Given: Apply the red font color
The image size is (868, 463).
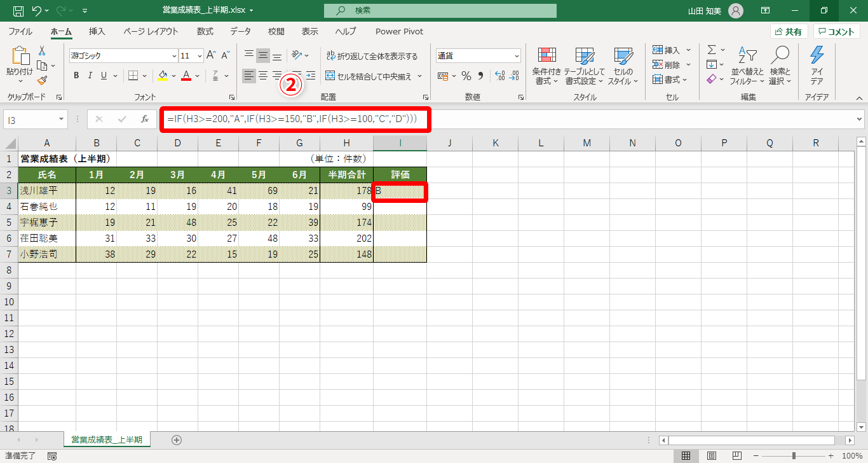Looking at the screenshot, I should click(186, 76).
